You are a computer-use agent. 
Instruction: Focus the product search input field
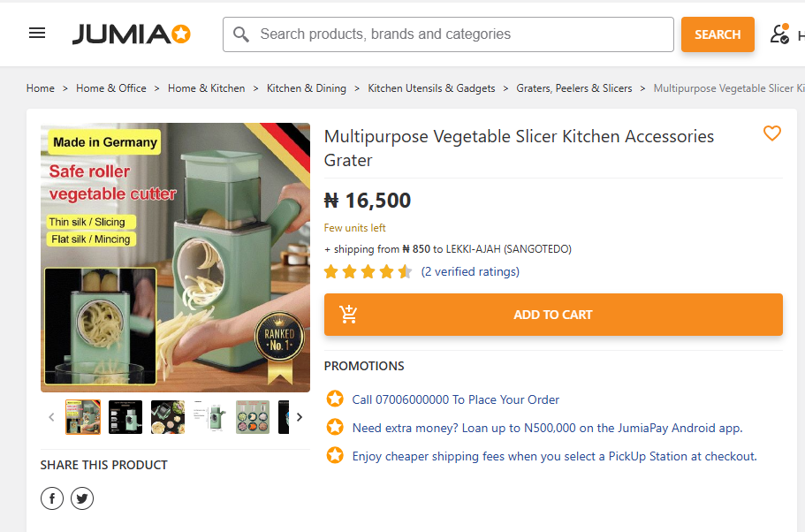coord(459,34)
